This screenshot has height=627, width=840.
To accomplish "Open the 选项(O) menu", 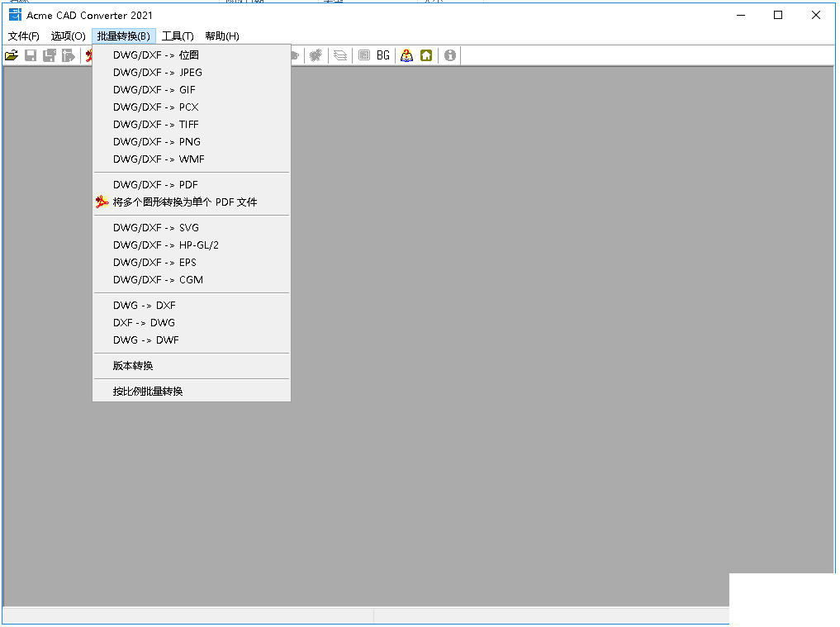I will pyautogui.click(x=68, y=36).
